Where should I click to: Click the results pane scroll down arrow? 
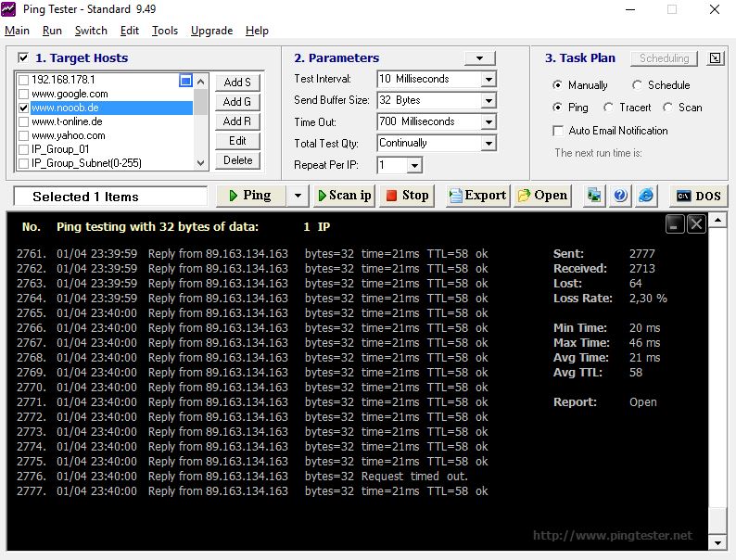tap(717, 543)
